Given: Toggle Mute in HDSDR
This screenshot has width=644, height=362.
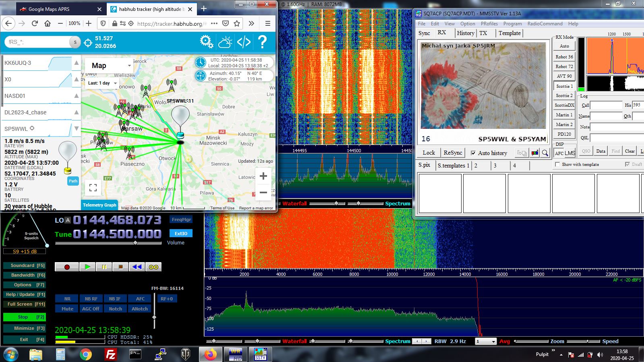Looking at the screenshot, I should tap(67, 309).
